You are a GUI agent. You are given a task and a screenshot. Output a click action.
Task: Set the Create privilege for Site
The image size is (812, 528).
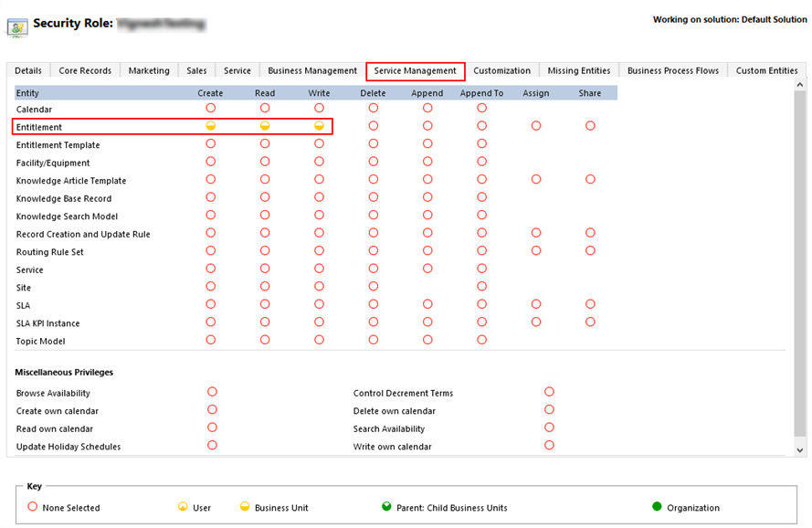211,287
